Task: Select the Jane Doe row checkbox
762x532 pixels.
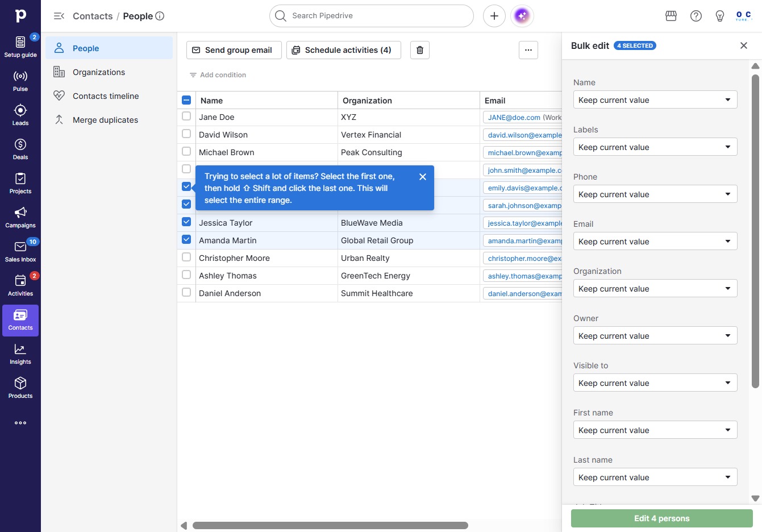Action: point(186,116)
